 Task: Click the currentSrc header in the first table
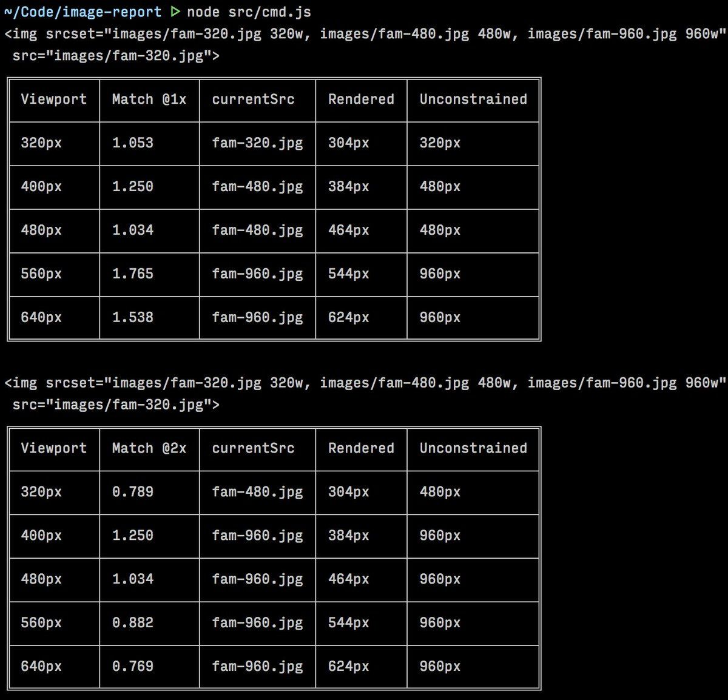pos(253,99)
